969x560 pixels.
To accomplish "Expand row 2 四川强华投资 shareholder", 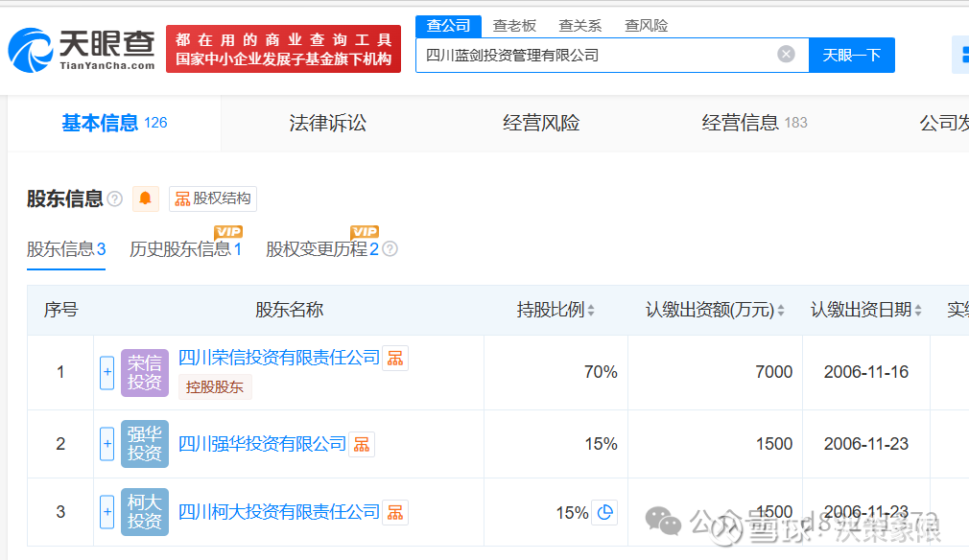I will tap(106, 444).
